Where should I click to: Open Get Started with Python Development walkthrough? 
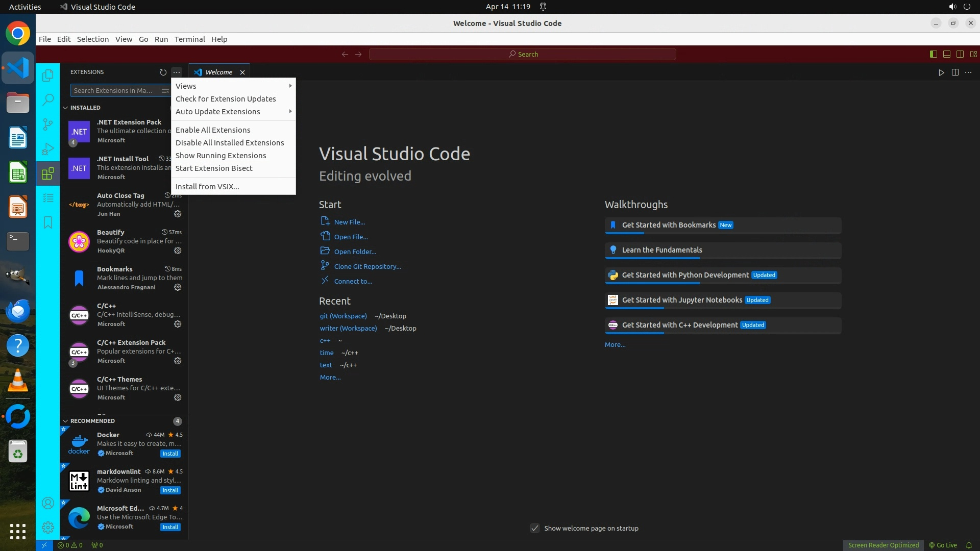point(685,275)
